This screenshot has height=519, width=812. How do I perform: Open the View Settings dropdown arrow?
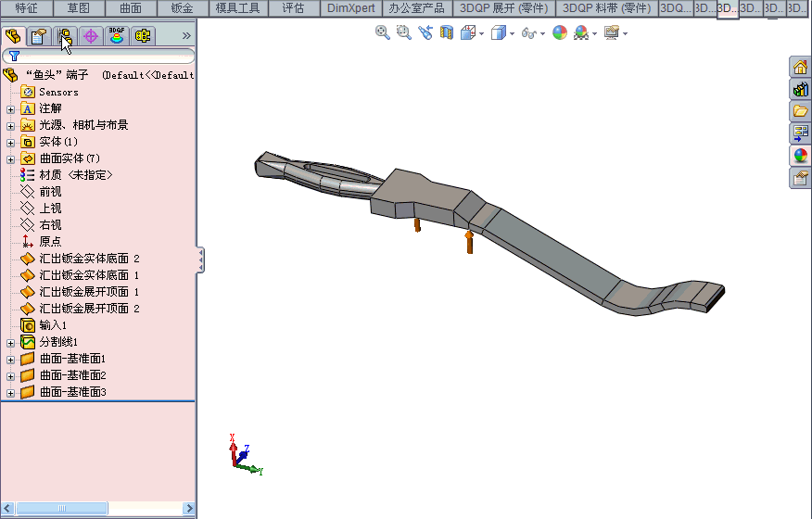click(x=626, y=33)
